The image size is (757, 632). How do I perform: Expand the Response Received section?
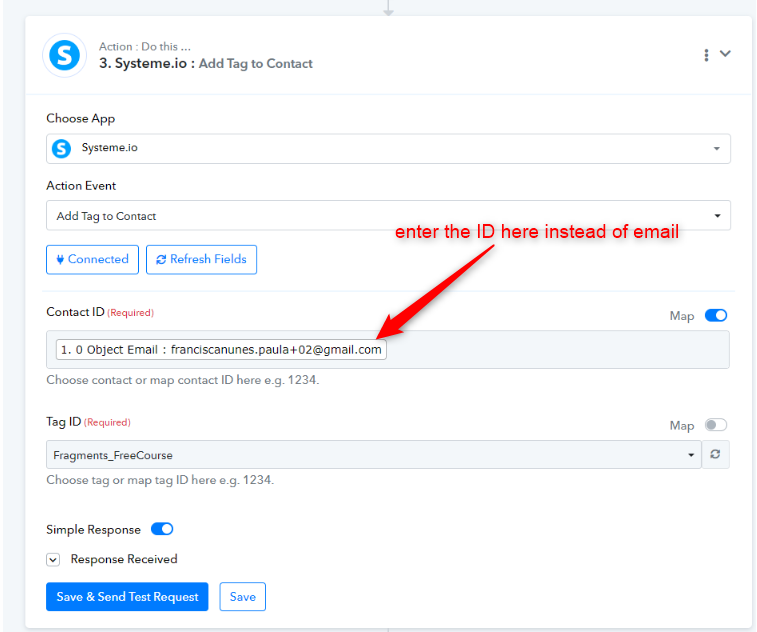point(53,560)
